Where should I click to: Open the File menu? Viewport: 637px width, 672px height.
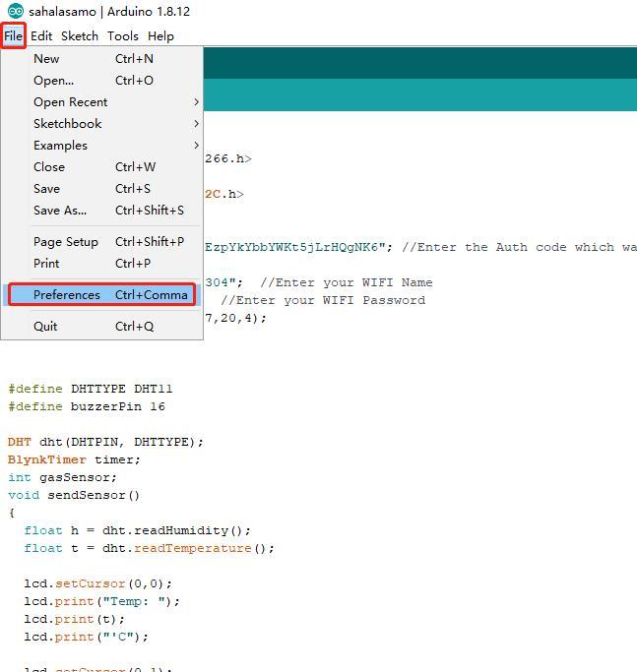[x=14, y=36]
